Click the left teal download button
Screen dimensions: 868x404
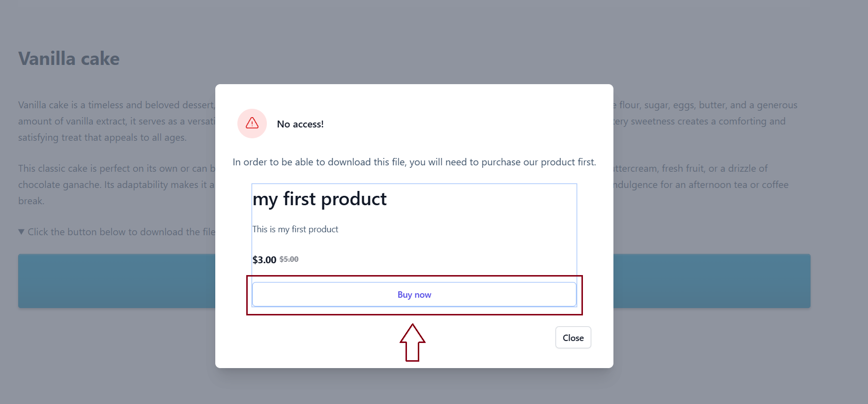116,280
